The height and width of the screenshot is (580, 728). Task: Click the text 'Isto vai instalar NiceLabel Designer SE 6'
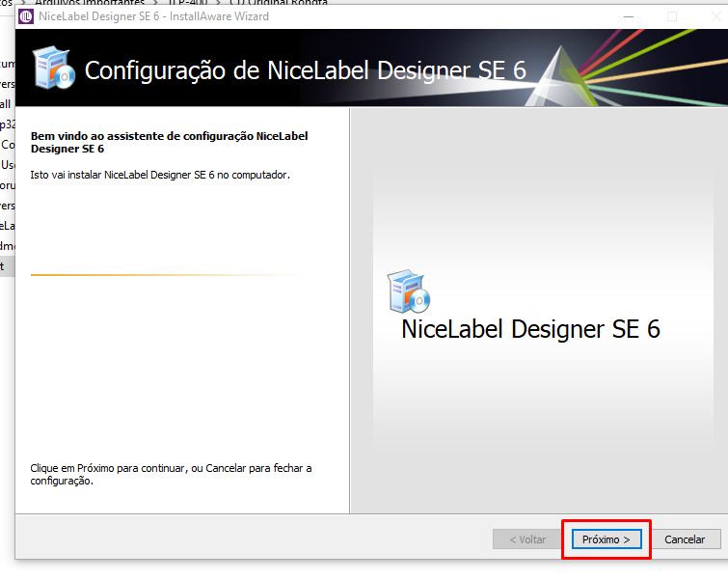coord(160,175)
